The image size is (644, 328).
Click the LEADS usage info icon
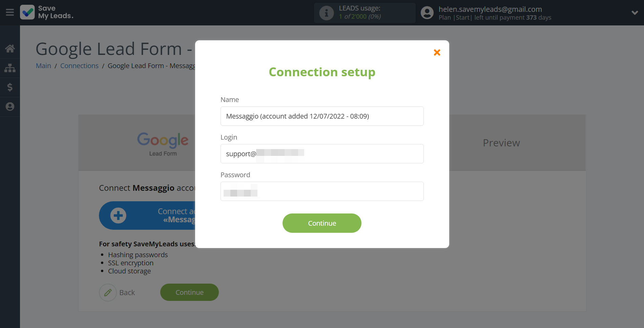tap(327, 13)
